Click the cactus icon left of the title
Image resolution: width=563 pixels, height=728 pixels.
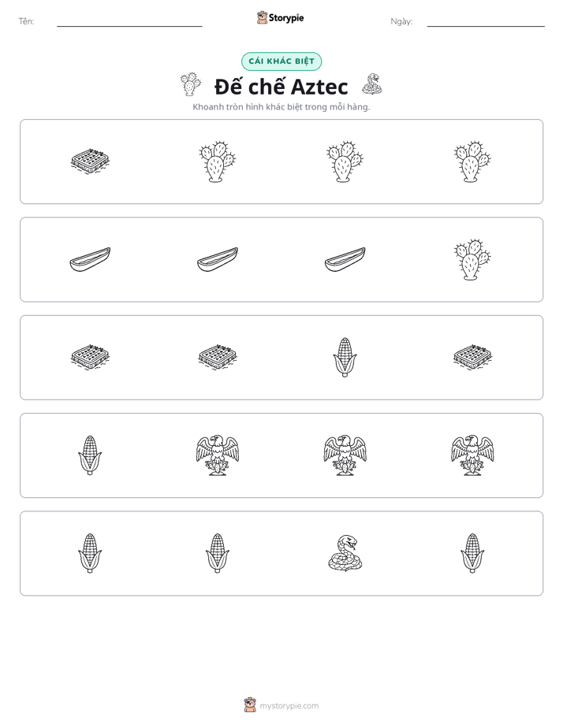[191, 84]
